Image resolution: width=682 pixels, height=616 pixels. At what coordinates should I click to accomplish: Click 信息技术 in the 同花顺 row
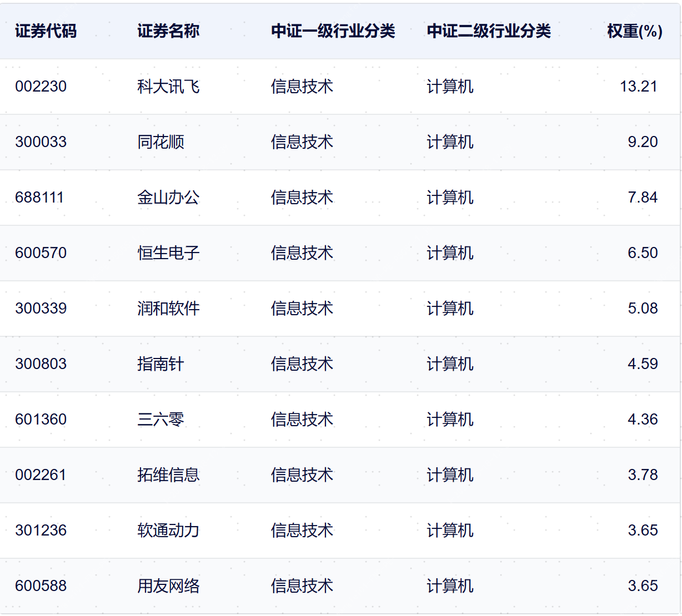point(302,142)
